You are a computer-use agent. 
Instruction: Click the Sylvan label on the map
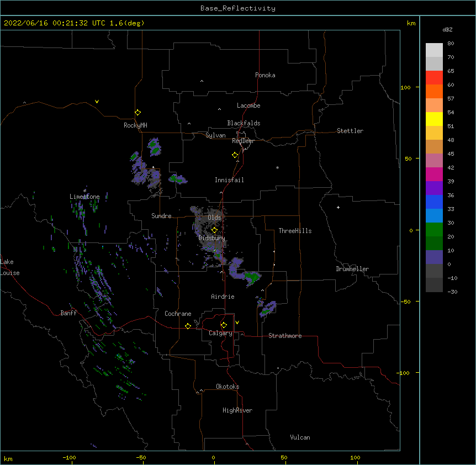click(x=215, y=135)
